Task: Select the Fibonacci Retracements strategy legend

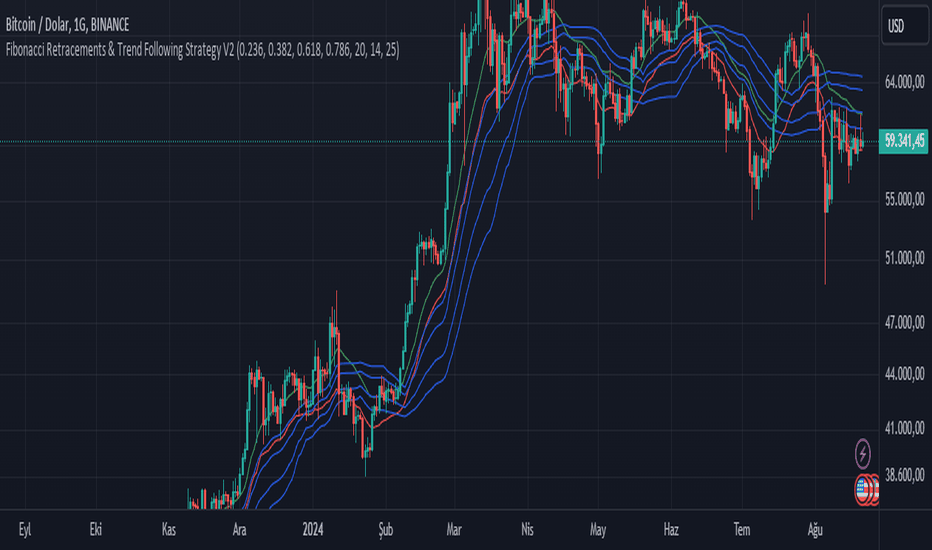Action: (x=203, y=49)
